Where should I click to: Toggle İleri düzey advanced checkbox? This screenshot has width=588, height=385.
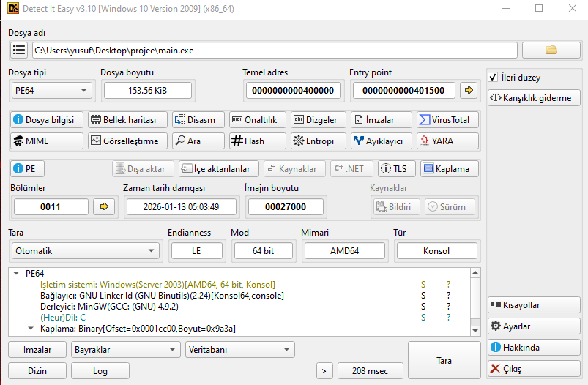pos(493,78)
